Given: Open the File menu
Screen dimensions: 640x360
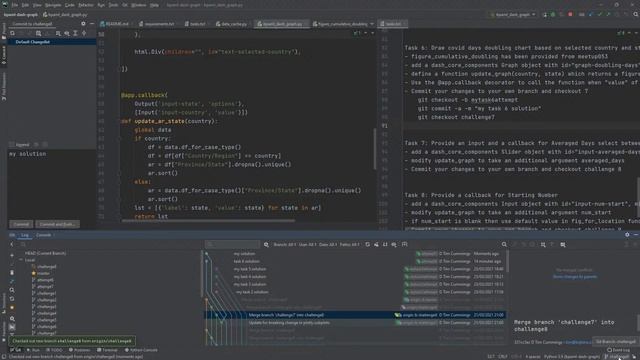Looking at the screenshot, I should click(15, 5).
